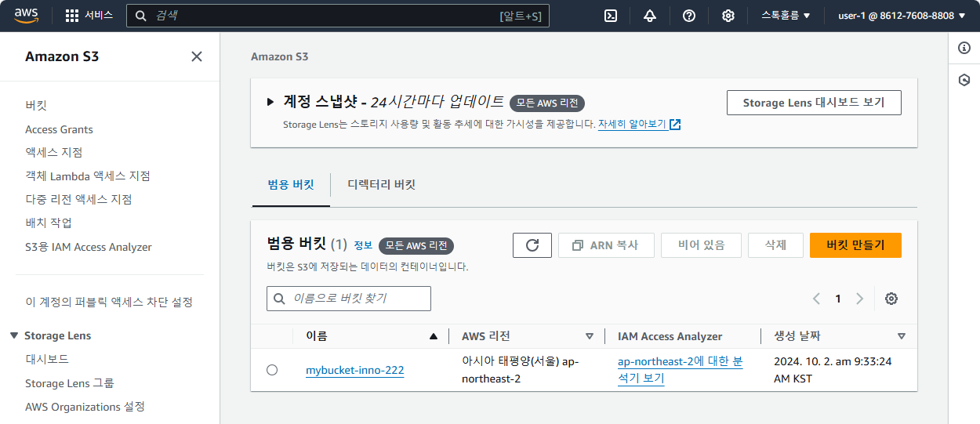Click the 비어 있음 button
Screen dimensions: 980x424
[x=701, y=245]
